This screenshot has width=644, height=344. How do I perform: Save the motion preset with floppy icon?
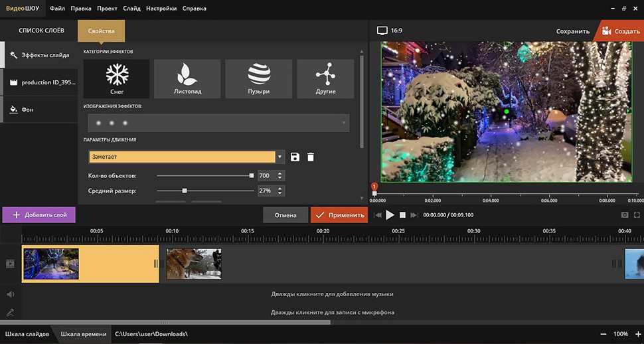click(x=295, y=157)
